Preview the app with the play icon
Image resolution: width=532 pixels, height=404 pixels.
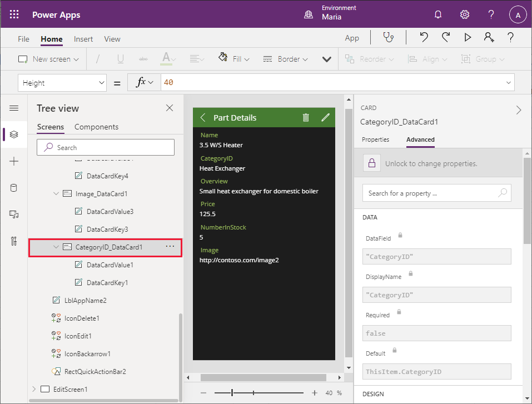coord(468,38)
